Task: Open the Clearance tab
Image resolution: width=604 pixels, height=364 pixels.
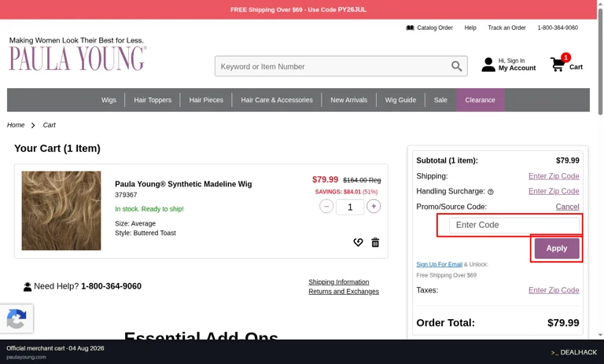Action: coord(480,100)
